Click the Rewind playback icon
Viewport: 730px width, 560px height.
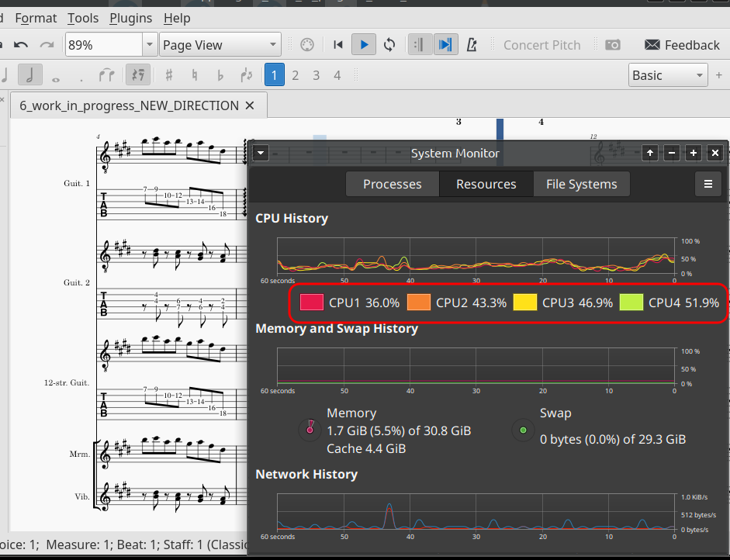tap(337, 44)
